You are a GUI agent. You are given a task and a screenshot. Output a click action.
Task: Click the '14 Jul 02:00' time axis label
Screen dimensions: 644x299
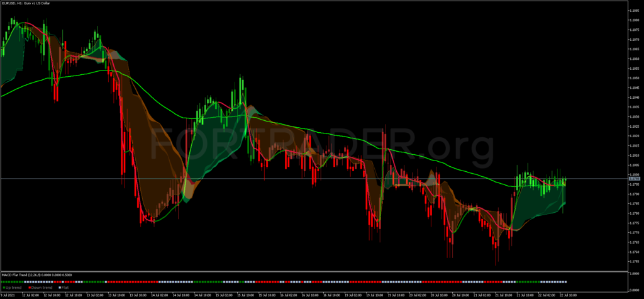(159, 295)
